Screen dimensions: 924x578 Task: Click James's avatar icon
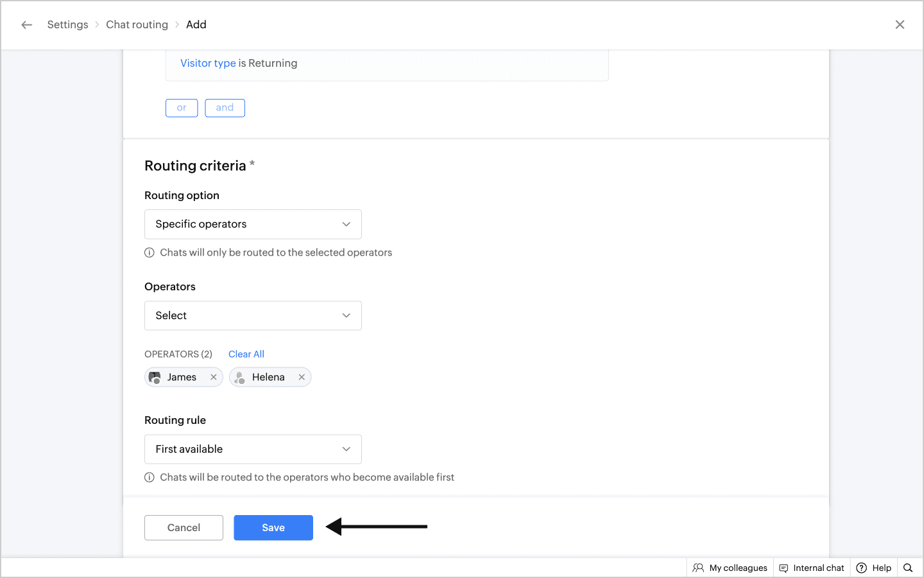click(x=155, y=377)
